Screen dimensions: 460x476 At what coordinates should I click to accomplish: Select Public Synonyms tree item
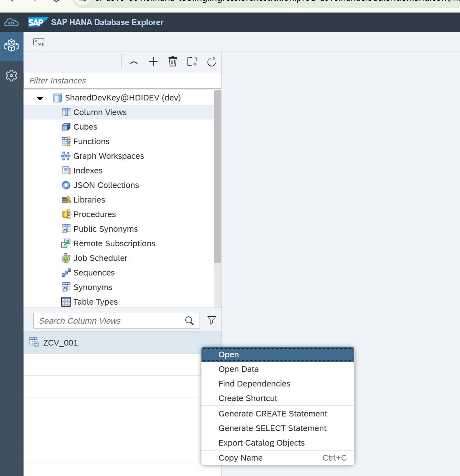coord(119,229)
